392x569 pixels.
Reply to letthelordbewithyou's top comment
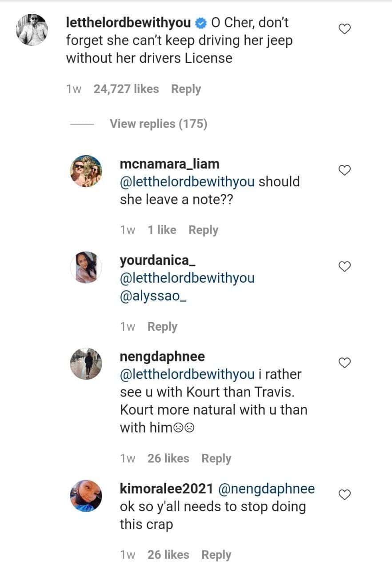pos(186,89)
